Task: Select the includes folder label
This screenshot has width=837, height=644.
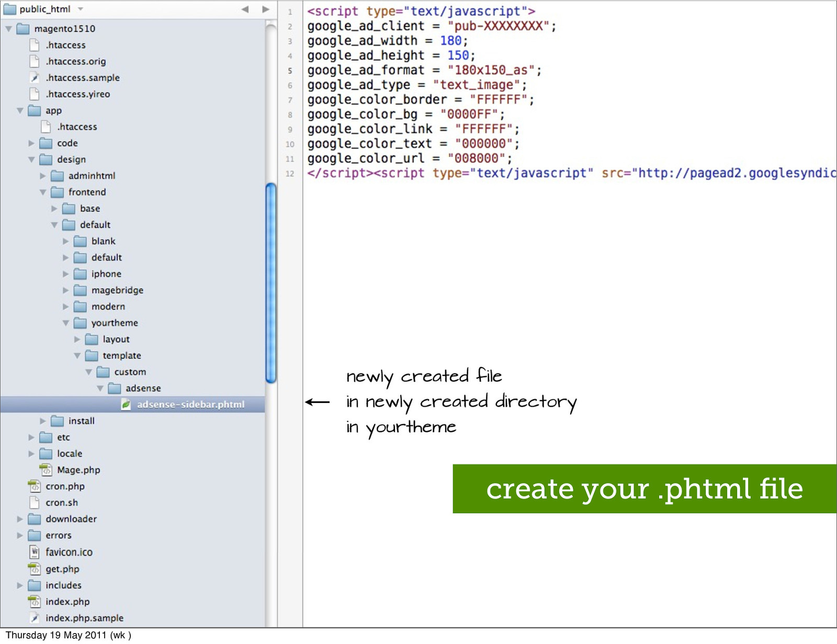Action: pos(63,585)
